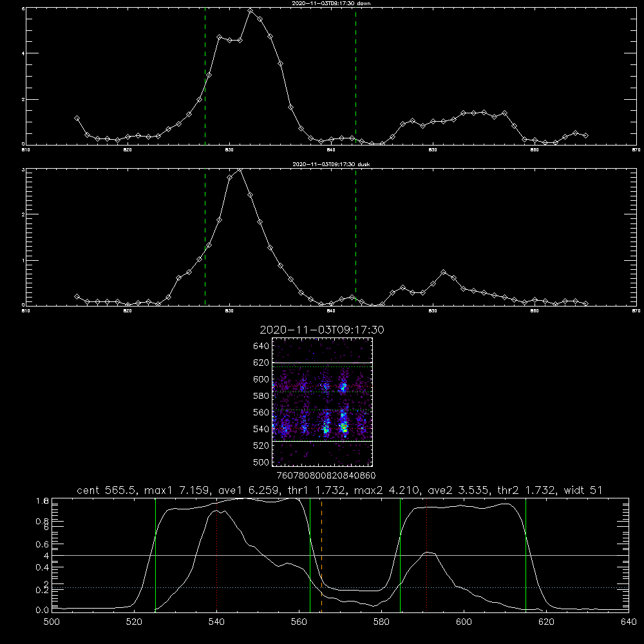Image resolution: width=644 pixels, height=644 pixels.
Task: Click bottom plot y-axis label 0.6
Action: pos(43,544)
